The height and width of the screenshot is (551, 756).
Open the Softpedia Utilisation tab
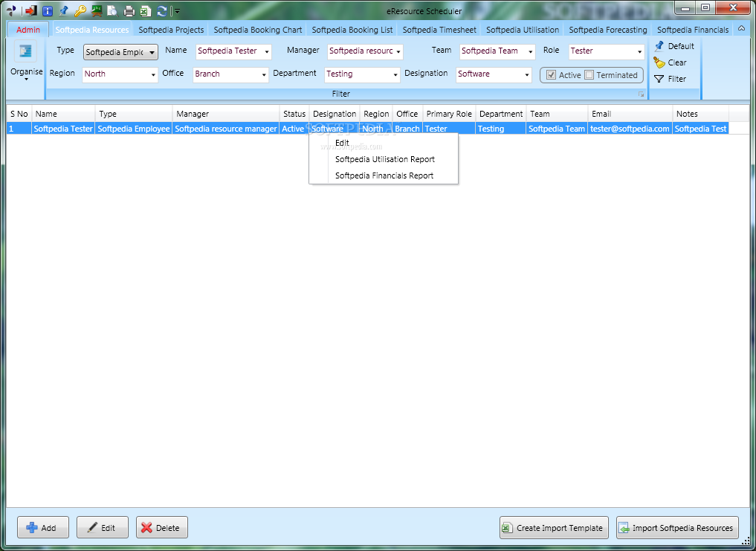[523, 30]
